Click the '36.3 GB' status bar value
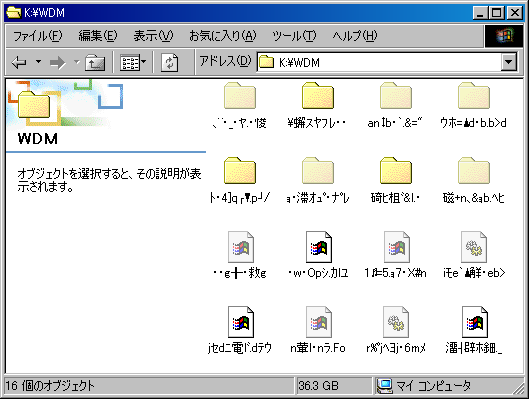Viewport: 529px width, 399px height. coord(318,386)
